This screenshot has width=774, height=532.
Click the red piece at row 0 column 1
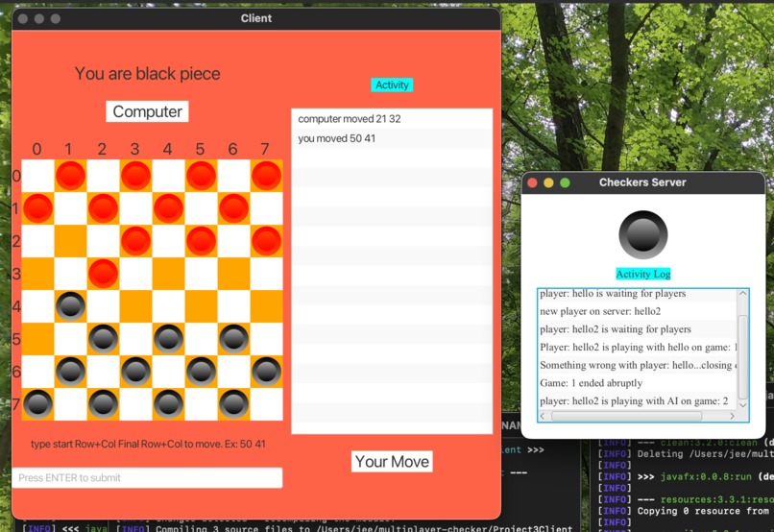click(71, 176)
